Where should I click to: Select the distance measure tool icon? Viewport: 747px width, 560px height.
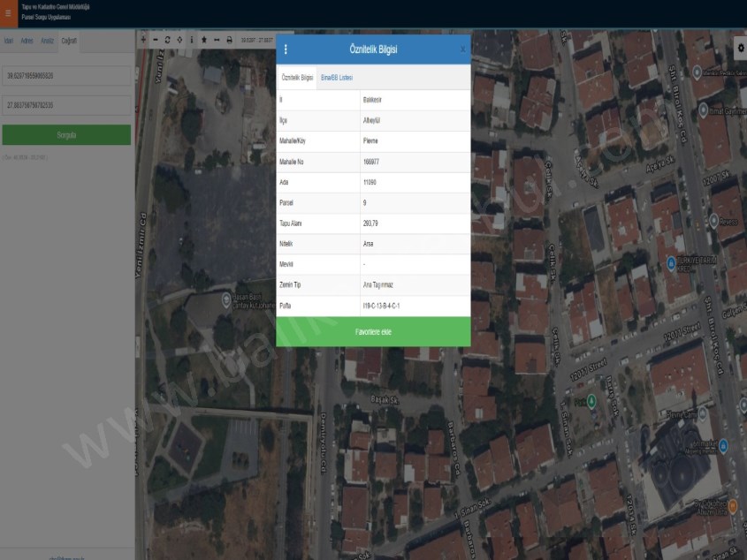pos(217,40)
